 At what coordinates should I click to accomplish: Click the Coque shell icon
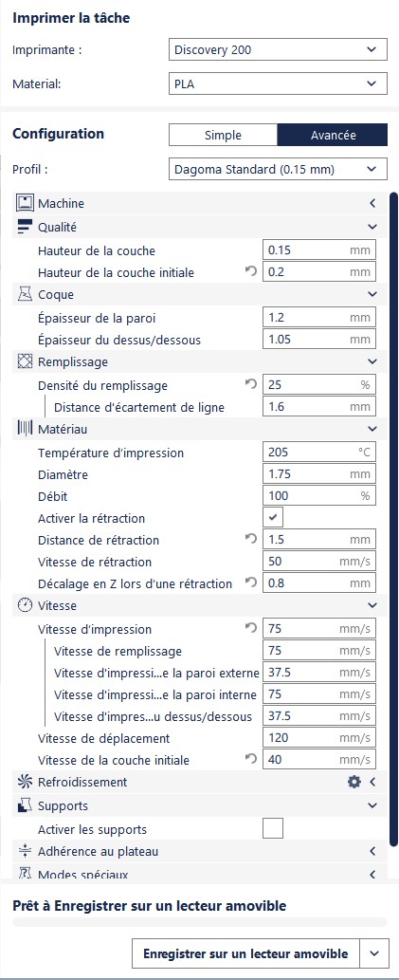click(x=24, y=294)
